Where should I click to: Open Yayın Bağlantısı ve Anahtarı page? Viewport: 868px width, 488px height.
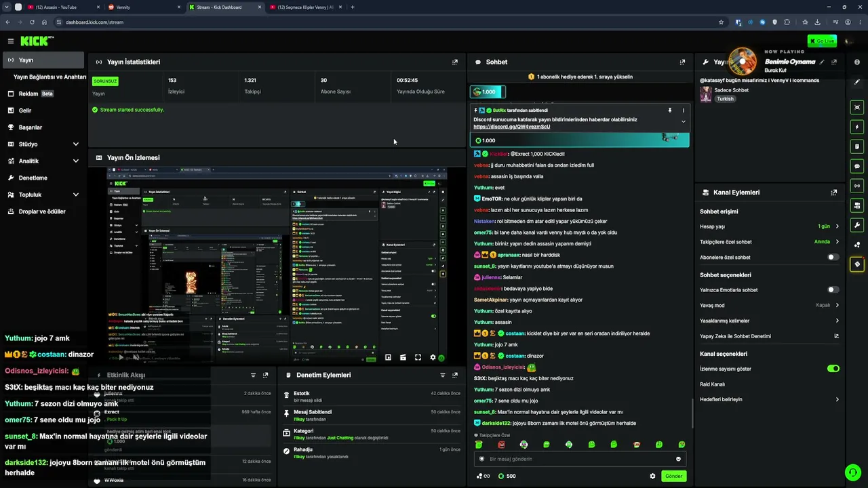[x=50, y=77]
